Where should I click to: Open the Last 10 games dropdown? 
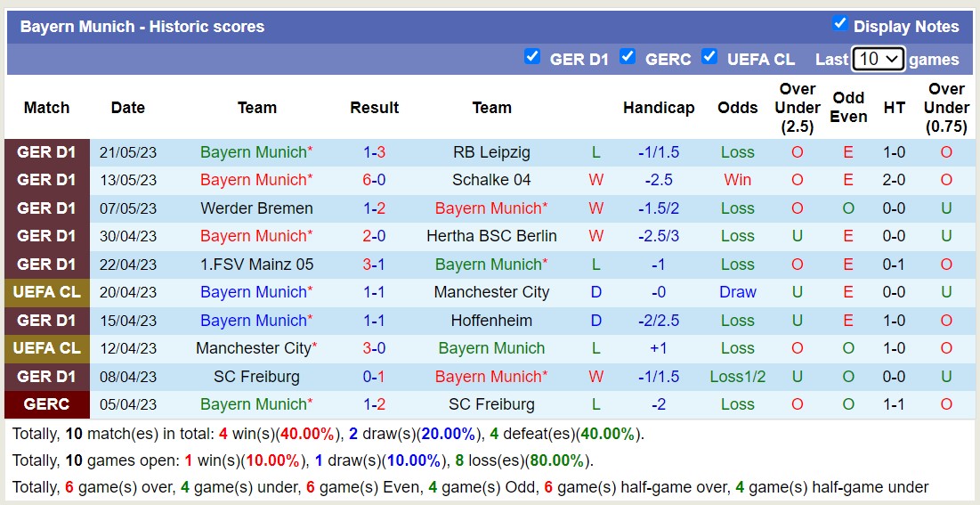pos(879,60)
